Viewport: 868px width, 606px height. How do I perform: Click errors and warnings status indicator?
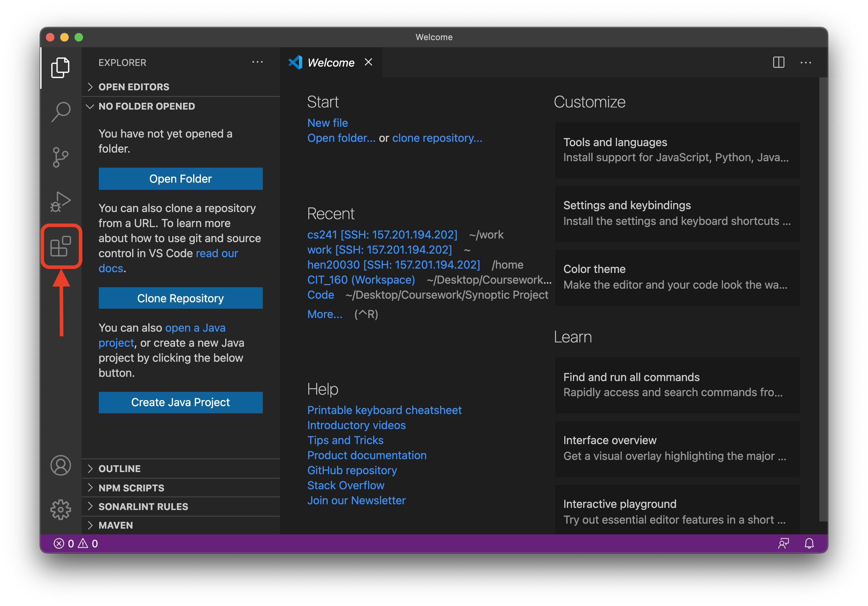76,543
